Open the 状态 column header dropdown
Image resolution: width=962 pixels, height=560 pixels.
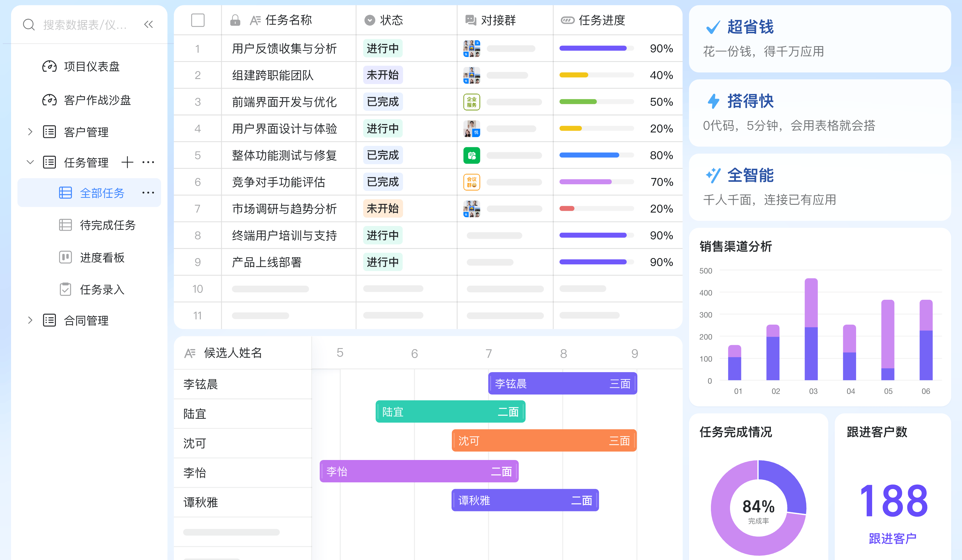point(369,20)
